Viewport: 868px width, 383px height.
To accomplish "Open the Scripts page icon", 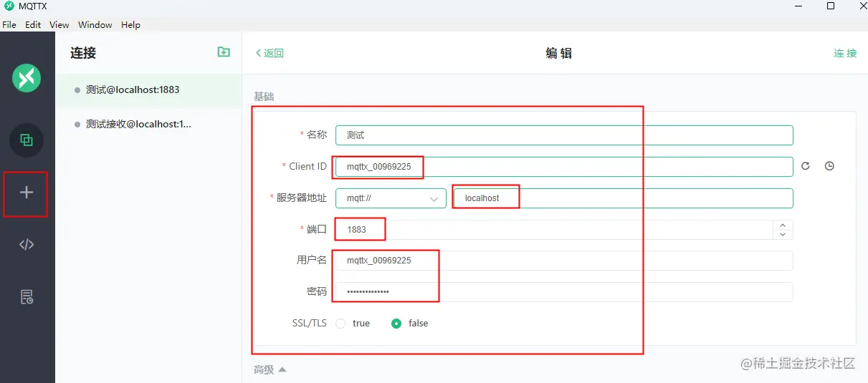I will click(x=27, y=244).
